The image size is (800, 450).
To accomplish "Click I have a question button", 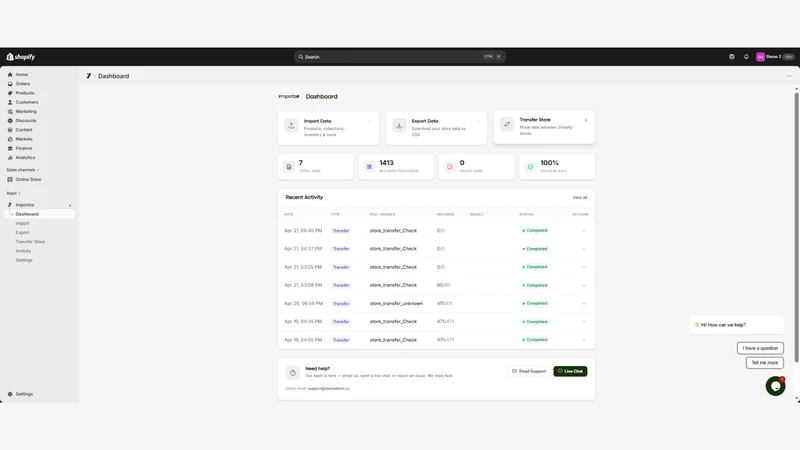I will [x=760, y=348].
